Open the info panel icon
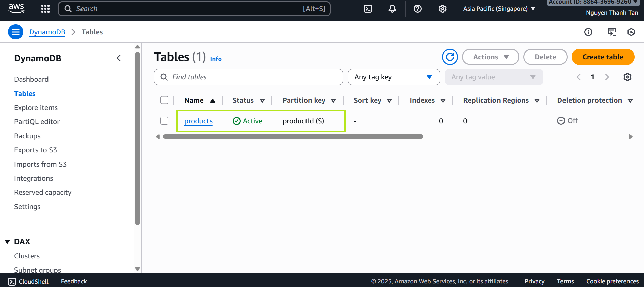 point(588,32)
